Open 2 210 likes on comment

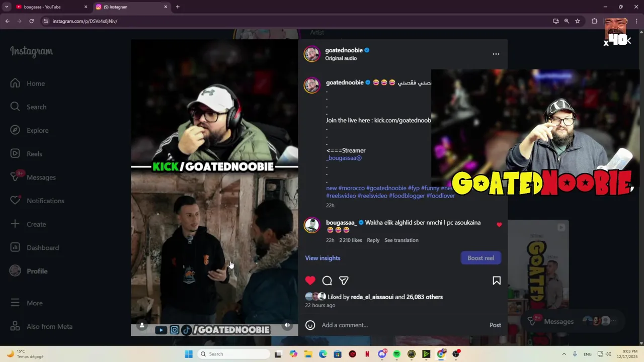(x=351, y=240)
